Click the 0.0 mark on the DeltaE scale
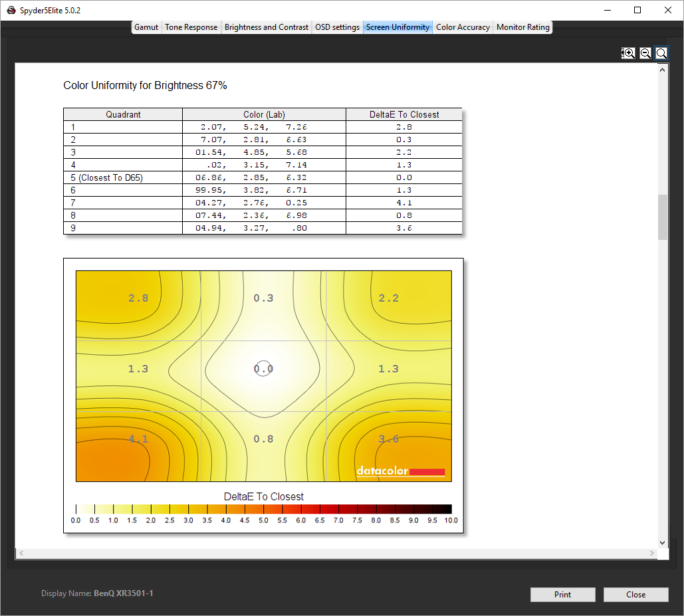The width and height of the screenshot is (684, 616). coord(76,520)
